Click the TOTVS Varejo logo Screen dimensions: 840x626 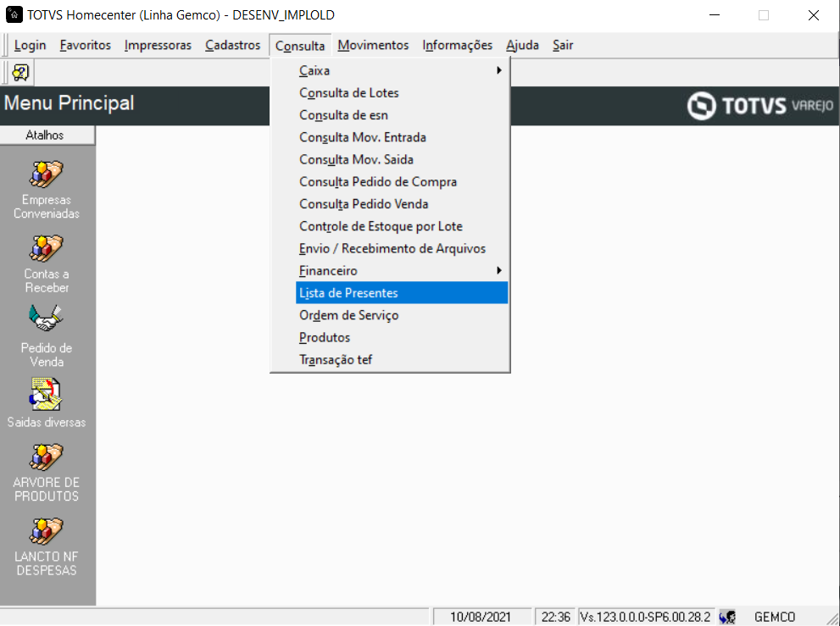(760, 106)
